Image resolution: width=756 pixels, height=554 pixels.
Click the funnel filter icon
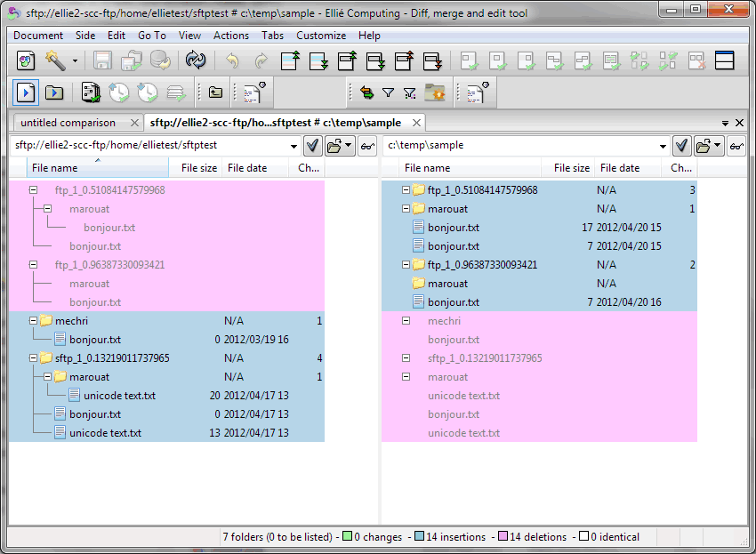(388, 92)
